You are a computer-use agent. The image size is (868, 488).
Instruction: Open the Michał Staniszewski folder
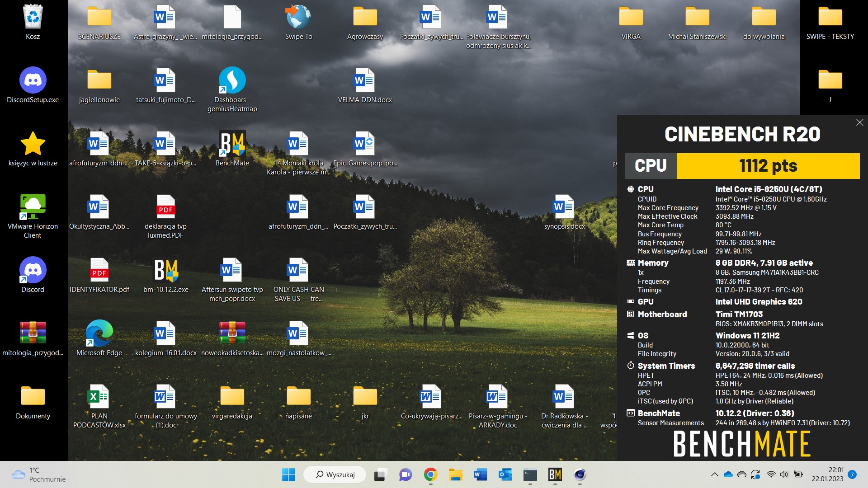pos(698,17)
